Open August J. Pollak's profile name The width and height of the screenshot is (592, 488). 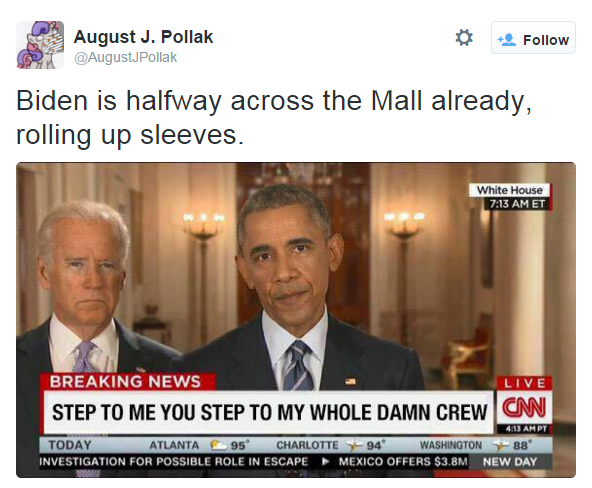tap(143, 37)
